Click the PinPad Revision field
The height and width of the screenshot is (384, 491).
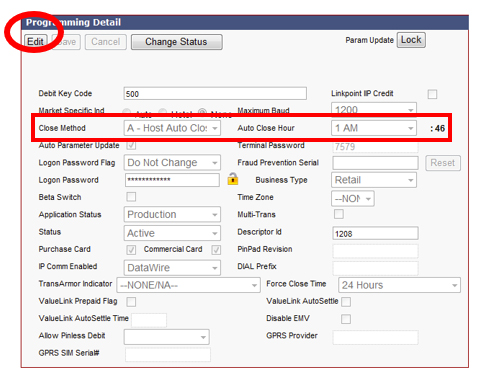tap(375, 251)
